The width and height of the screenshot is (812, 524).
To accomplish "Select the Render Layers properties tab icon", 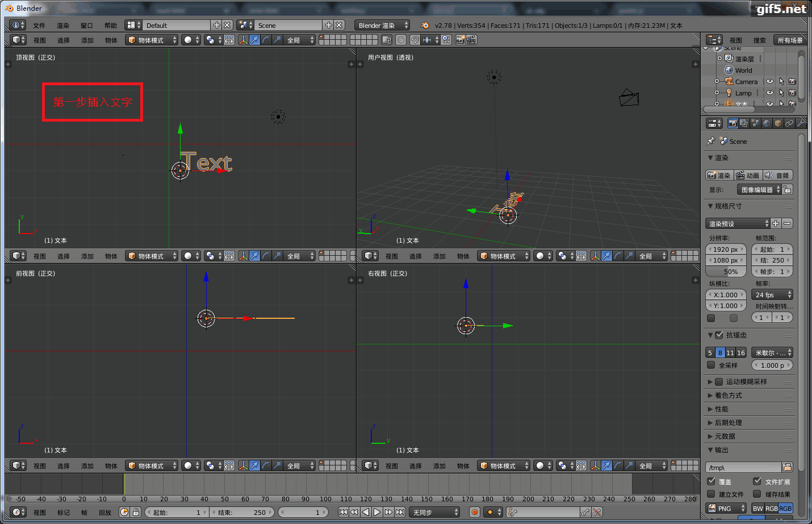I will tap(744, 123).
